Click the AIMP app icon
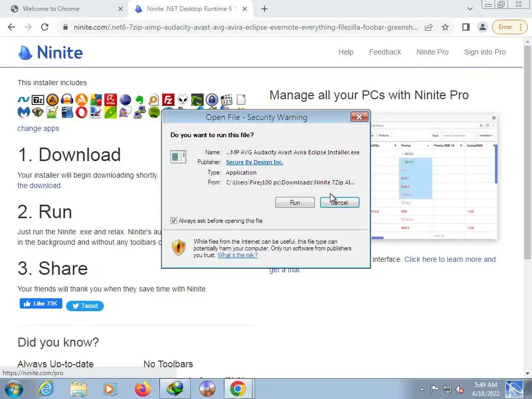Screen dimensions: 532x399 pos(52,100)
